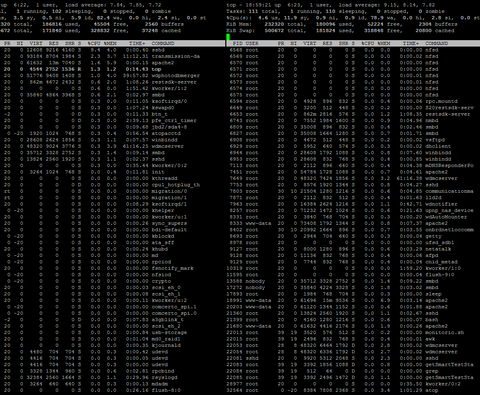Click the 'fsnotify_mark' command

point(172,268)
